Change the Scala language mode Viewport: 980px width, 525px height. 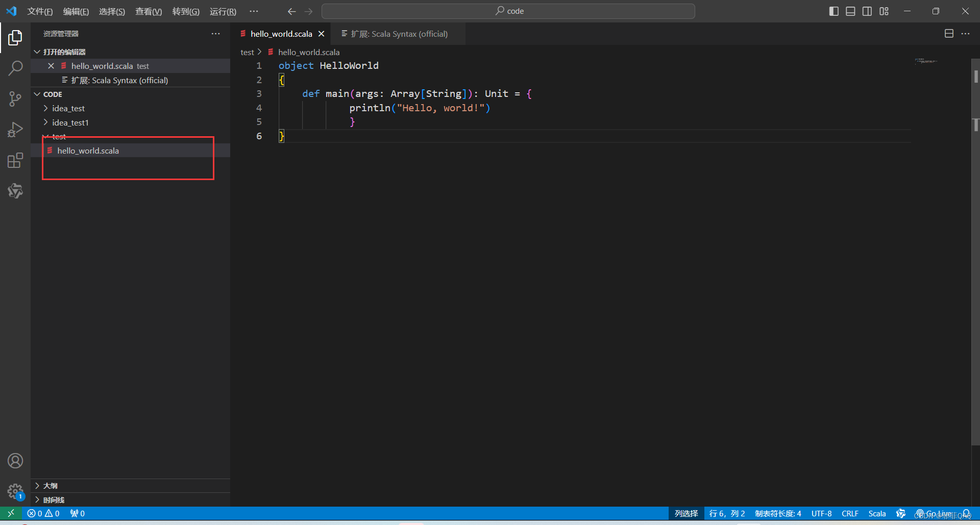(x=877, y=513)
